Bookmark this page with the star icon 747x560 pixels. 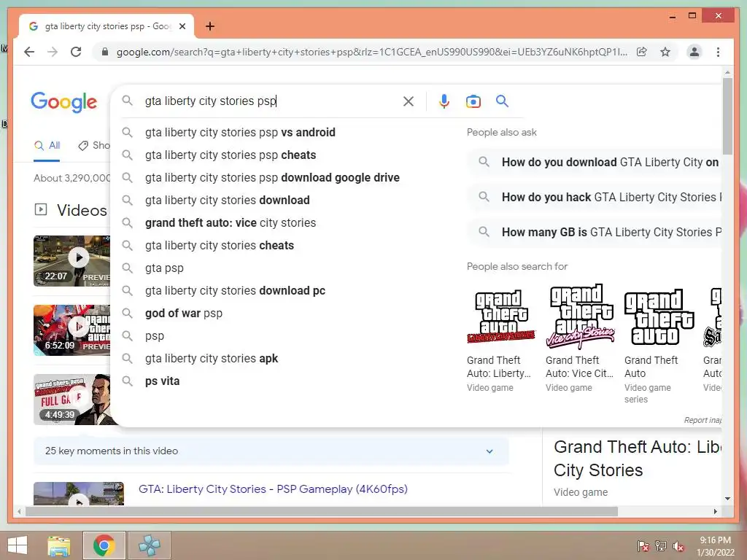(665, 52)
